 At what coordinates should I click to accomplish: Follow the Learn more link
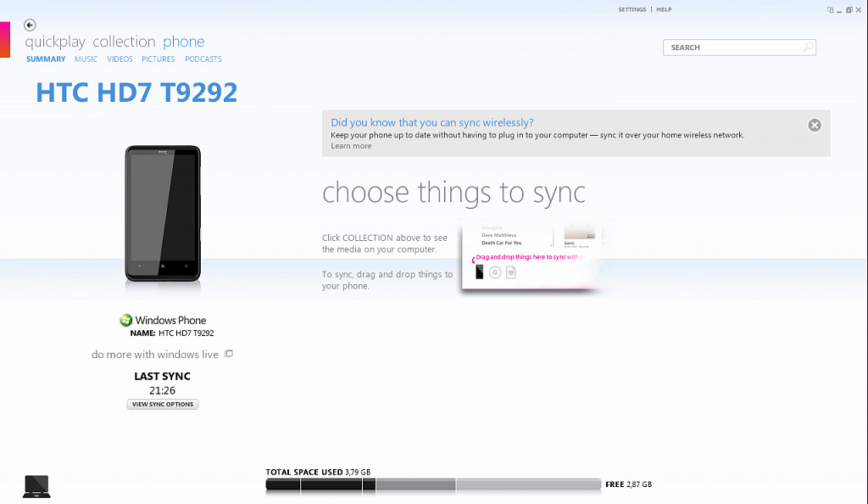(x=351, y=146)
